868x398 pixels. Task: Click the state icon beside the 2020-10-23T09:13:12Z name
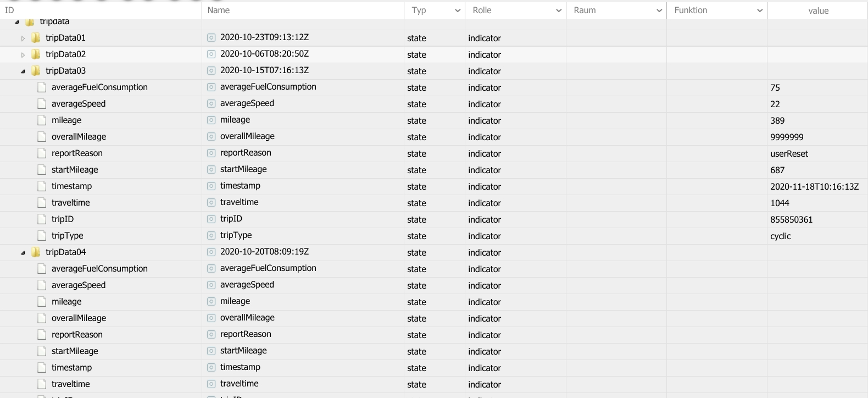211,38
